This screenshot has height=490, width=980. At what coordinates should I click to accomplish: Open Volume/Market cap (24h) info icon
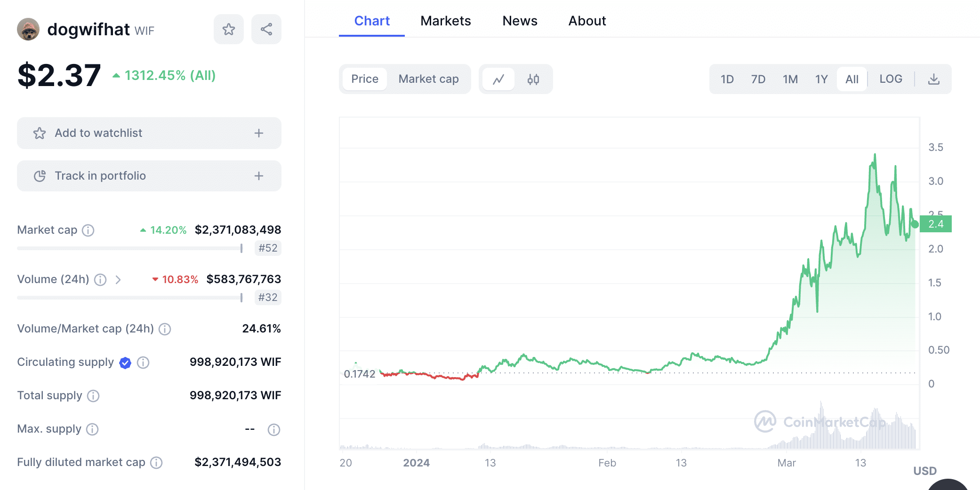[165, 329]
